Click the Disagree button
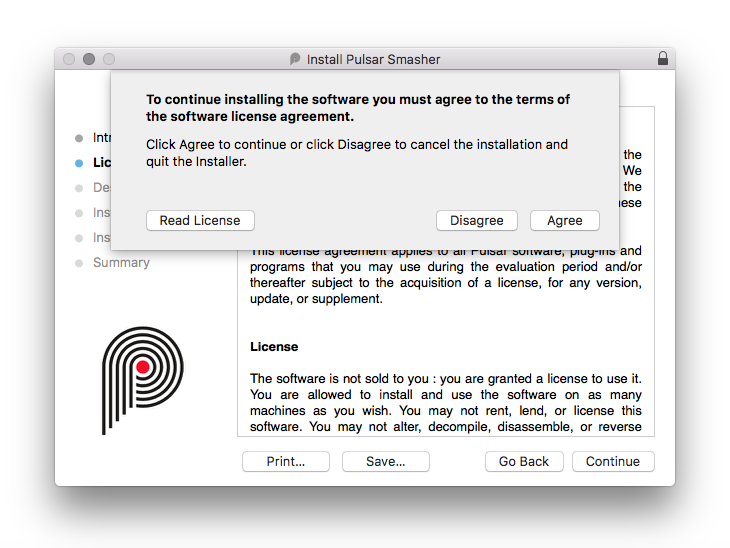 (x=477, y=220)
